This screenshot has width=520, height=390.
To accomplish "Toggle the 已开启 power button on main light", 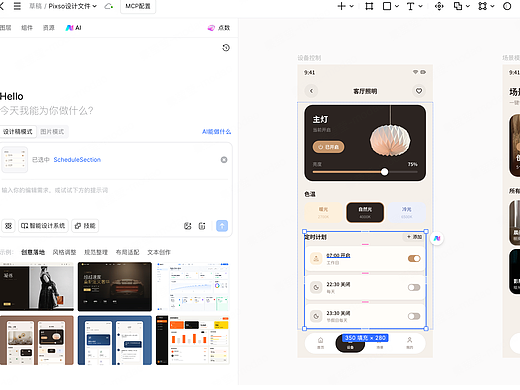I will coord(328,147).
